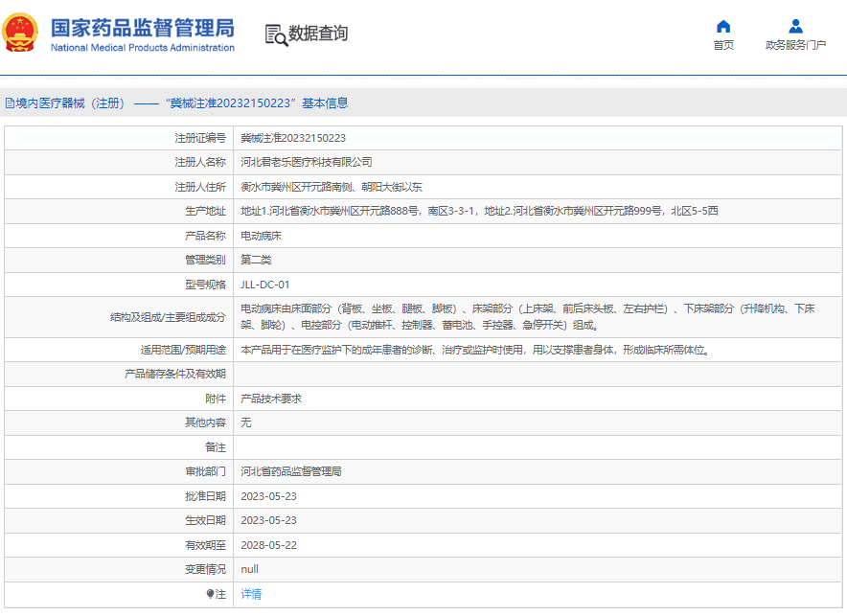This screenshot has width=847, height=616.
Task: Click the 其他内容 row label
Action: pos(205,422)
